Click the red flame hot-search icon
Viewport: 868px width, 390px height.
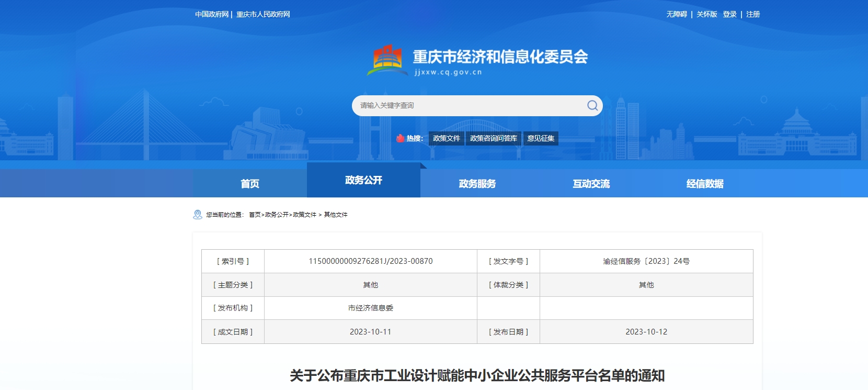click(x=400, y=138)
